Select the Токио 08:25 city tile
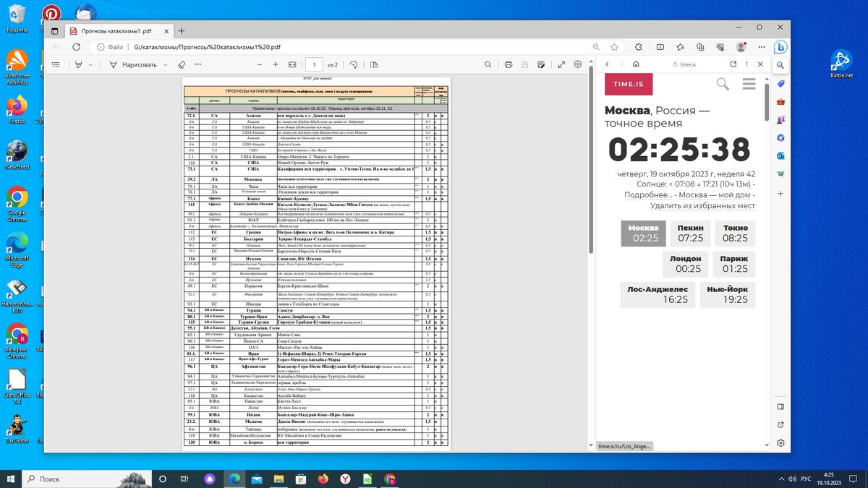 (x=735, y=233)
